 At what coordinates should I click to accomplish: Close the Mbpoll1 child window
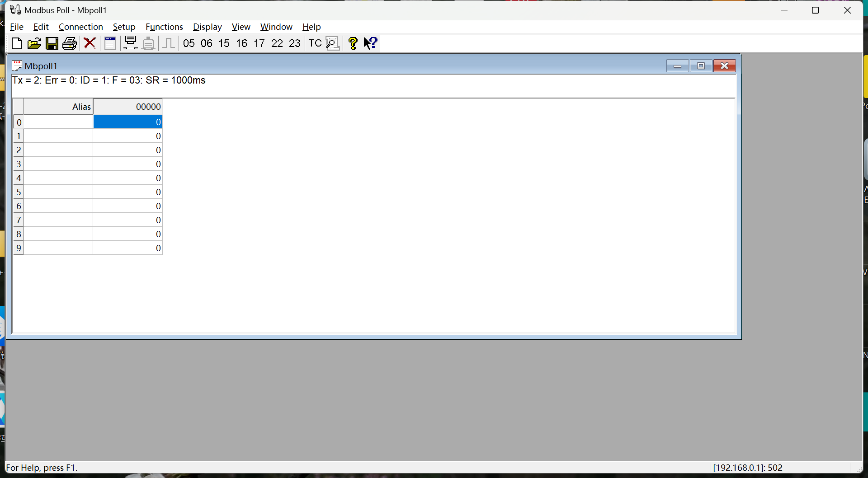point(725,66)
